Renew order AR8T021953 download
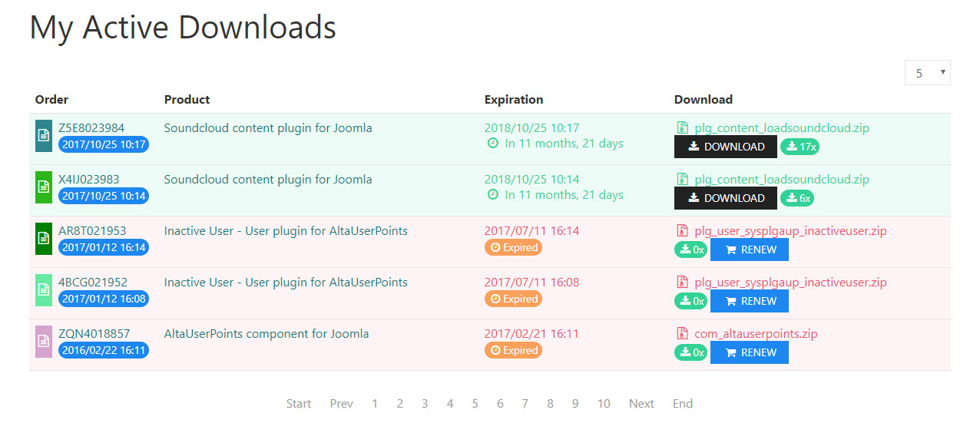 750,250
